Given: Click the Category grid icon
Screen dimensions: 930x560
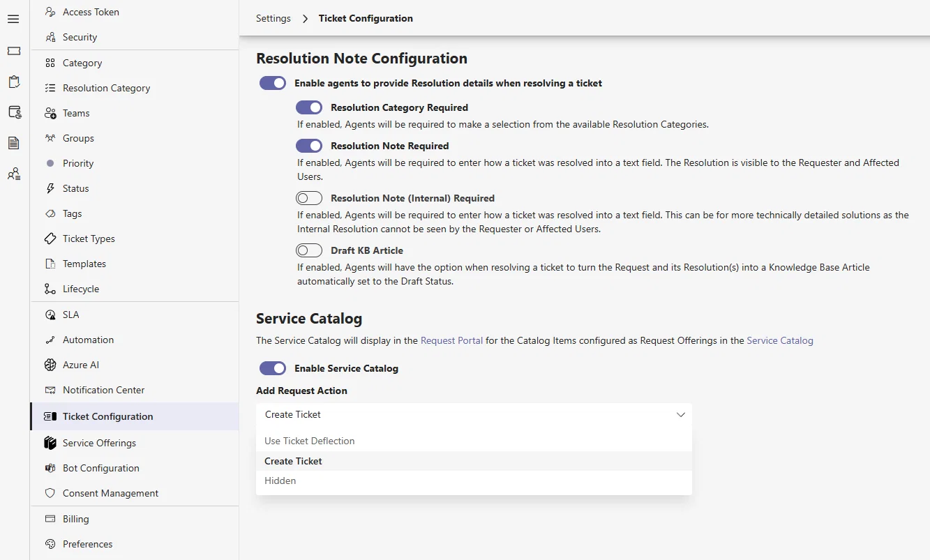Looking at the screenshot, I should pos(50,63).
